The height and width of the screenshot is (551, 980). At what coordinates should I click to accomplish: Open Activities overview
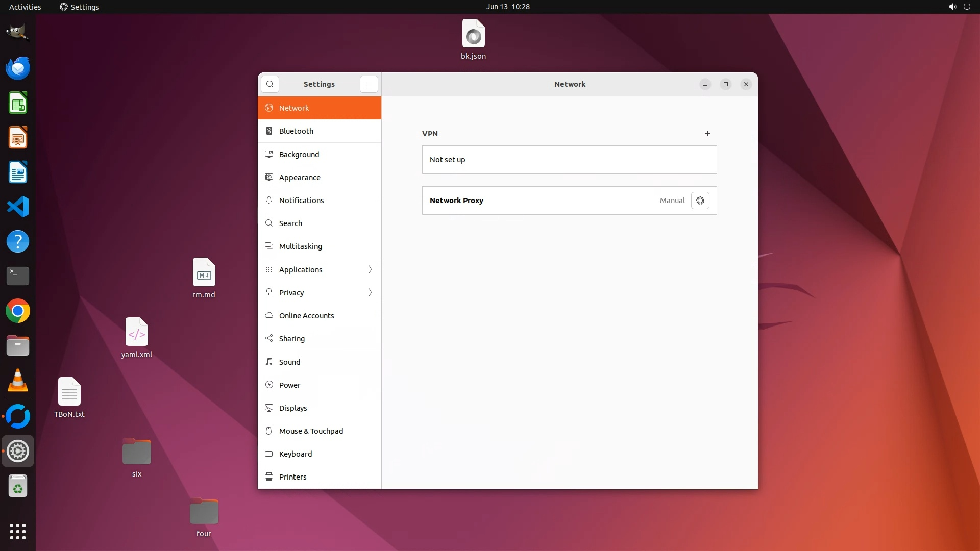pos(25,7)
